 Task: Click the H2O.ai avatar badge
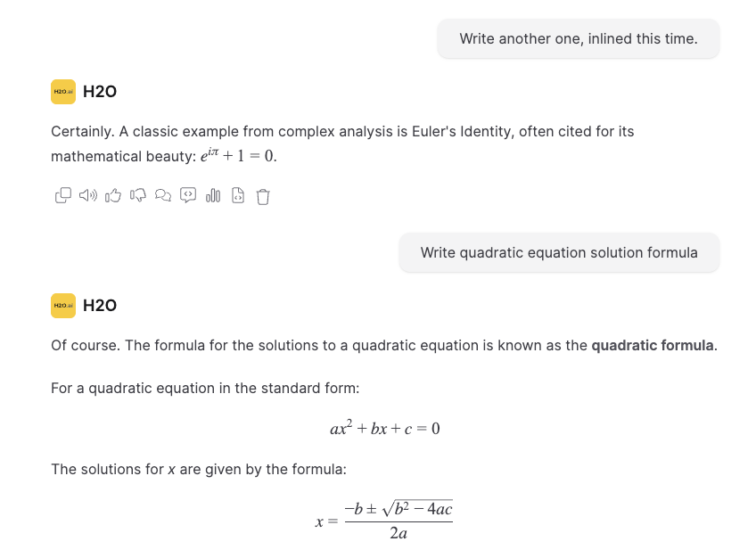[x=62, y=91]
